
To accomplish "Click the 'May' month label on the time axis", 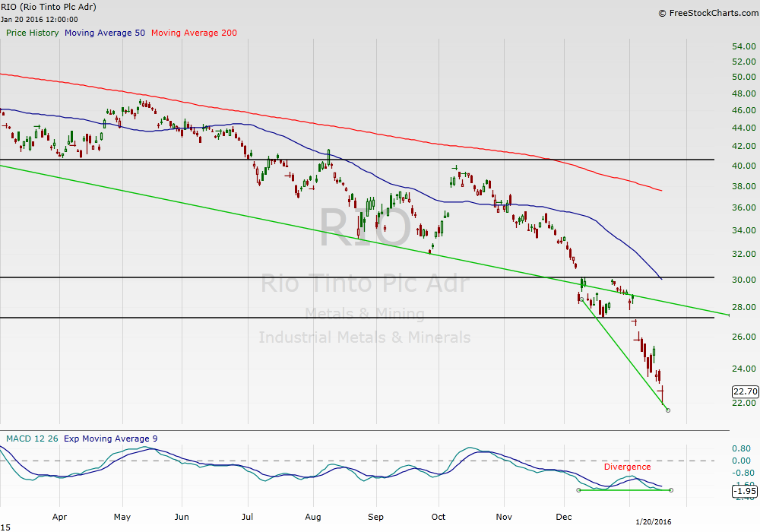I will click(x=122, y=517).
